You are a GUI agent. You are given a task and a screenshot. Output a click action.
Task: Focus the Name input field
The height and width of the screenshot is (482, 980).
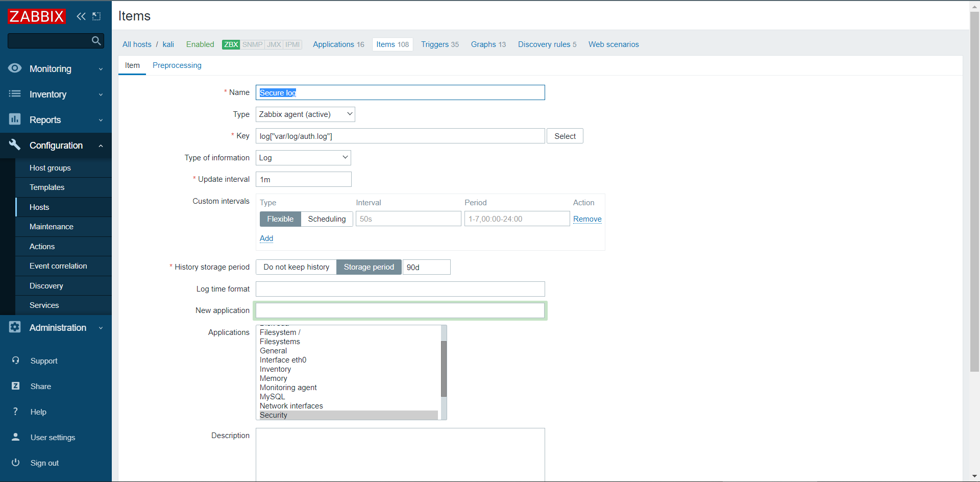(400, 92)
